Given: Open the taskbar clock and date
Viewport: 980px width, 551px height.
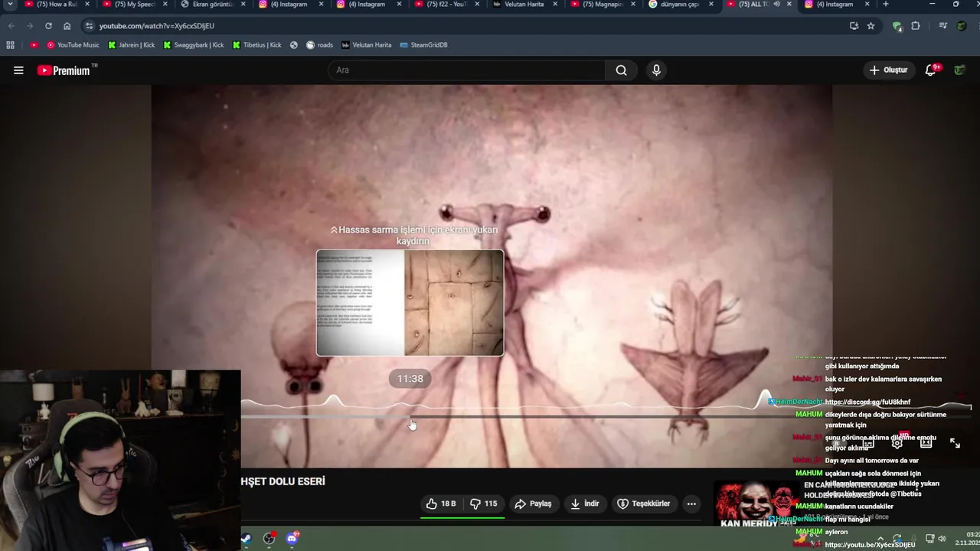Looking at the screenshot, I should coord(968,539).
